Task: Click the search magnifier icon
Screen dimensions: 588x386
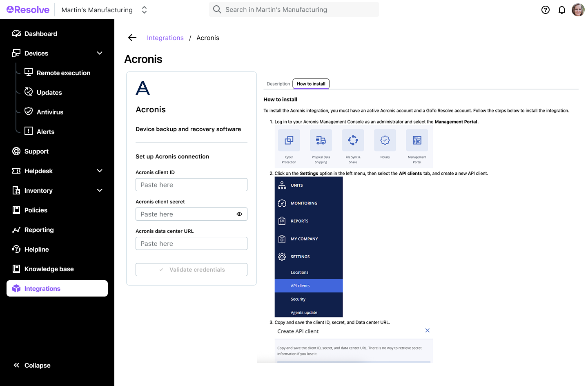Action: coord(217,9)
